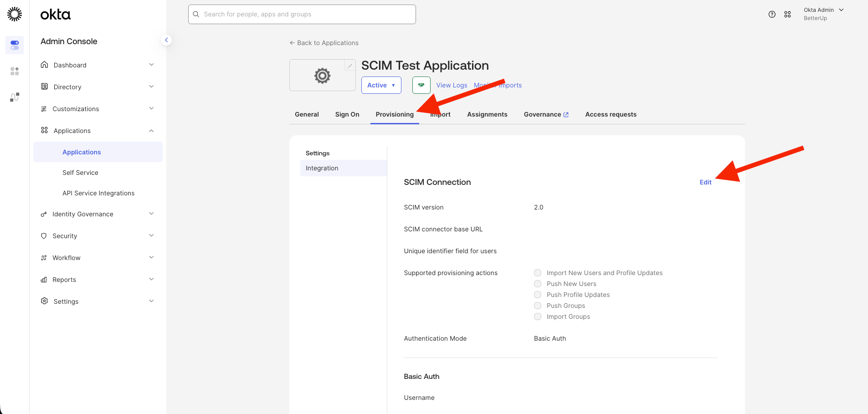
Task: Open API Service Integrations in the sidebar
Action: (x=98, y=193)
